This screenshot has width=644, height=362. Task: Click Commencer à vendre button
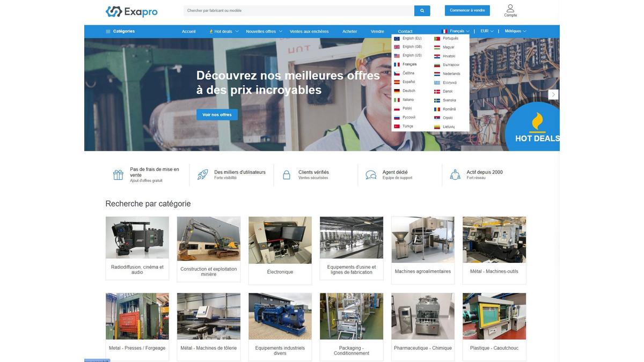click(467, 10)
